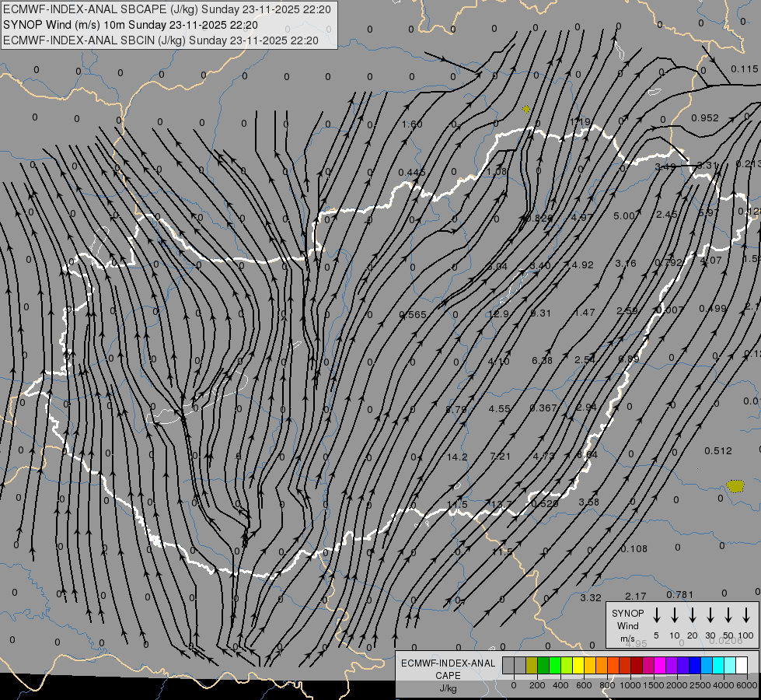Click the wind legend arrow labeled 5
761x700 pixels.
[657, 615]
